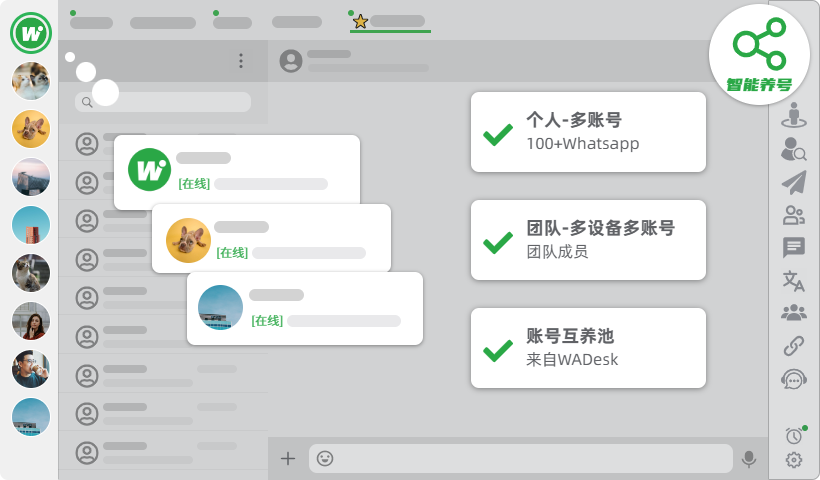The width and height of the screenshot is (820, 480).
Task: Click the 账号互养池 feature card
Action: 588,348
